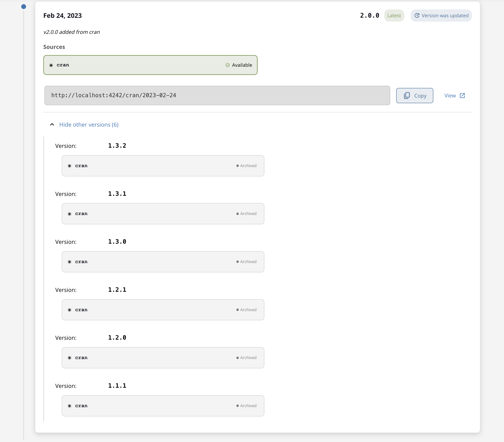
Task: Click the refresh icon in Version was updated badge
Action: point(417,16)
